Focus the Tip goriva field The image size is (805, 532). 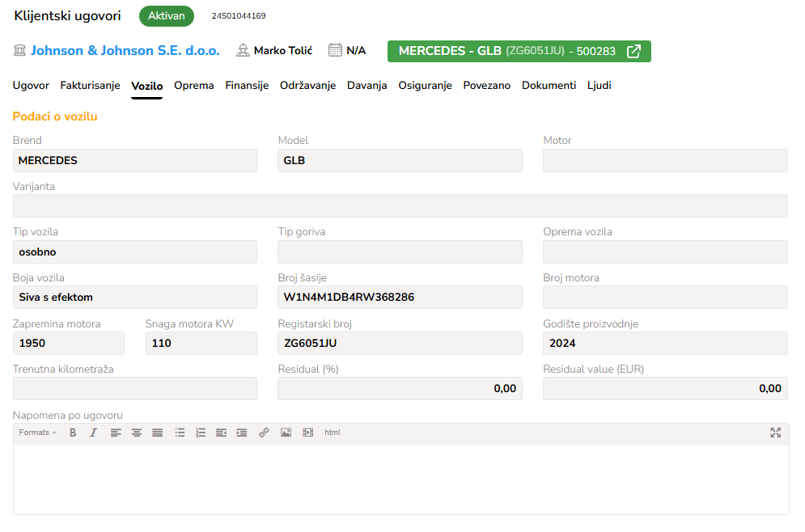[400, 252]
